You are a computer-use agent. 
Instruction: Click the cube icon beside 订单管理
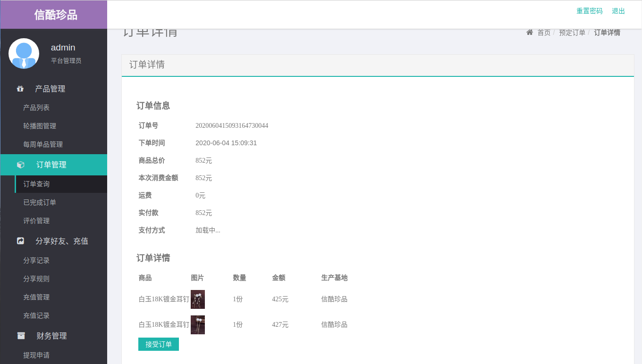(x=20, y=165)
